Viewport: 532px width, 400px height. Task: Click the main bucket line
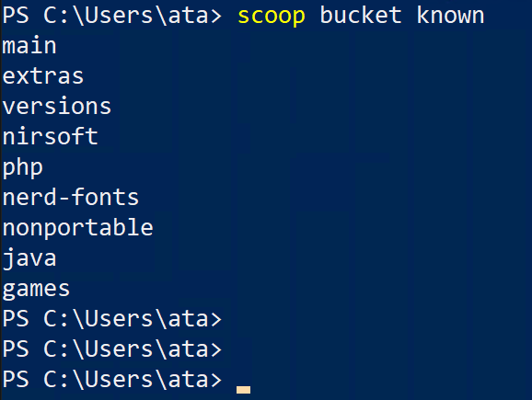click(x=29, y=45)
